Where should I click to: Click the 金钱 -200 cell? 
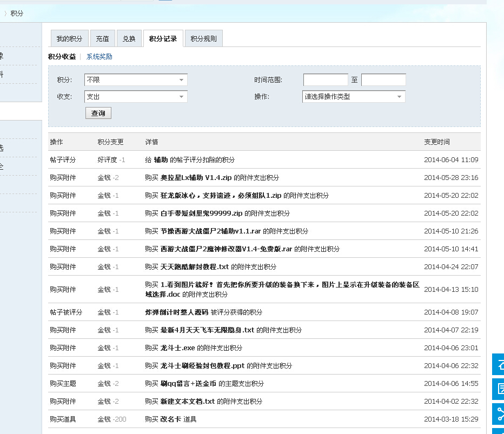(x=112, y=419)
